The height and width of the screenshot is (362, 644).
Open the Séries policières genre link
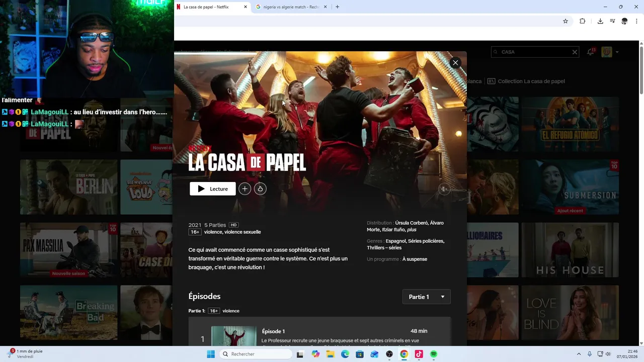point(426,241)
